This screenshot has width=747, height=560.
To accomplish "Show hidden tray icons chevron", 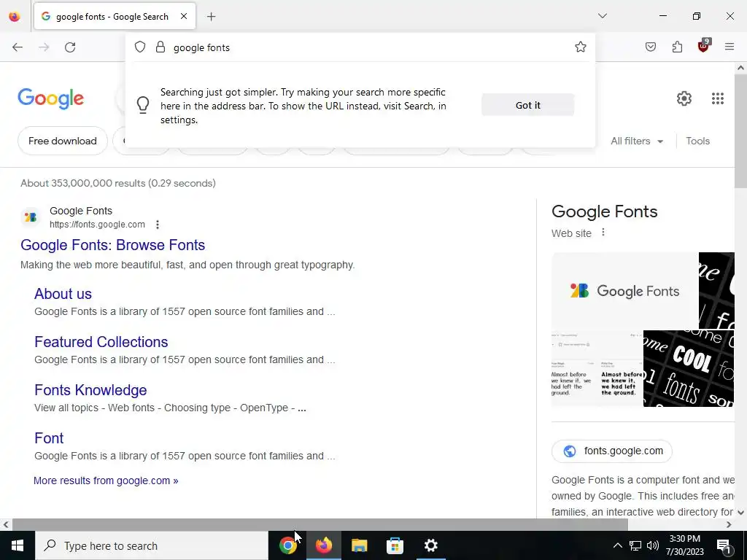I will coord(617,545).
